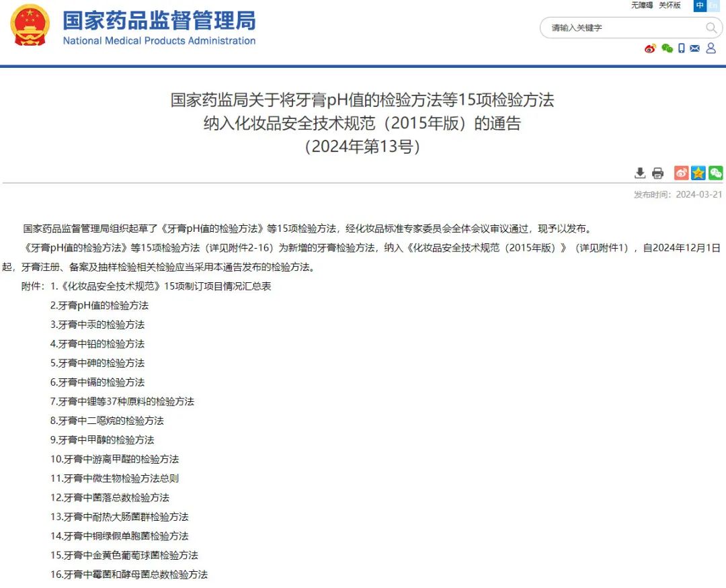Click the search magnifier icon
This screenshot has width=726, height=588.
pos(711,28)
